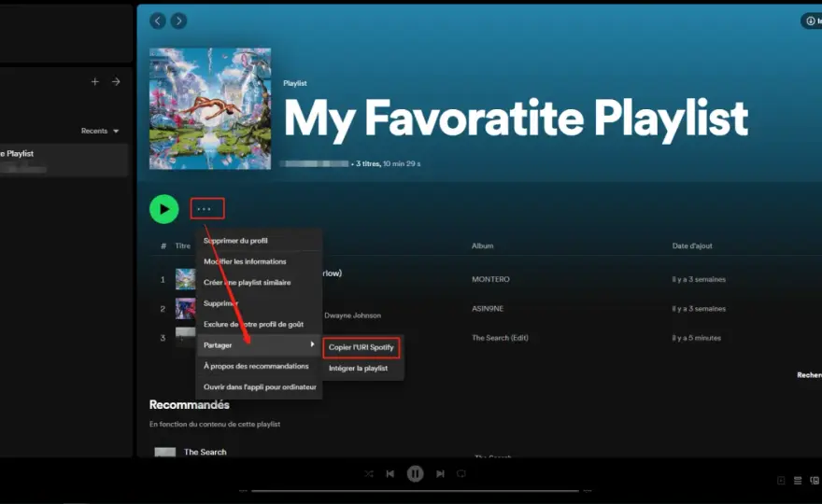Sort by the Album column header
Image resolution: width=822 pixels, height=504 pixels.
[x=482, y=245]
